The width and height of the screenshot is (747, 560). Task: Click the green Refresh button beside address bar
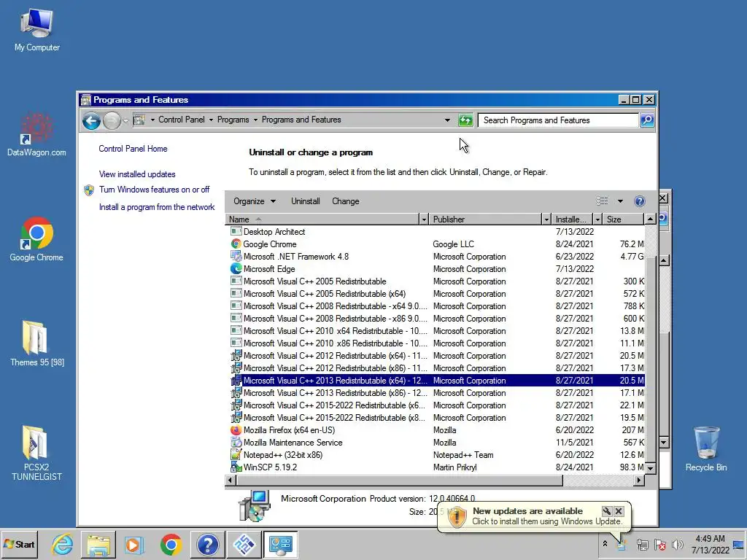click(x=465, y=120)
